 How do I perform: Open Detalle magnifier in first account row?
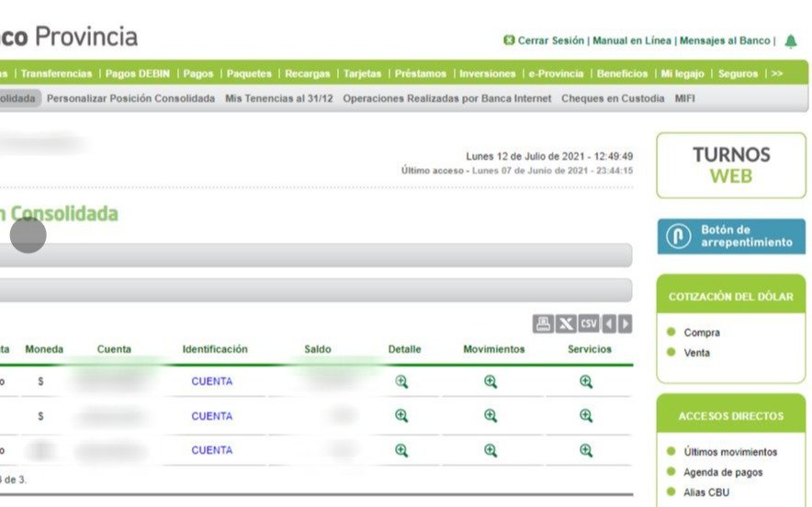401,382
